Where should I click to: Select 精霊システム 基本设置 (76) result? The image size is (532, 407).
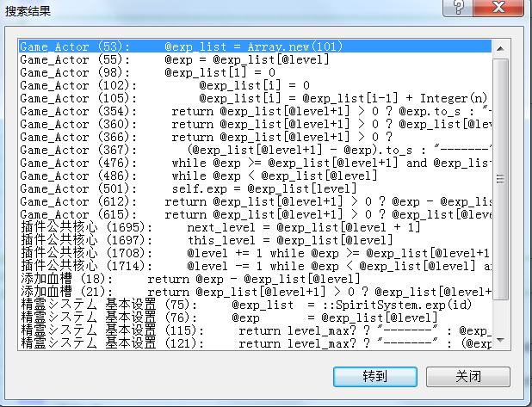click(255, 318)
